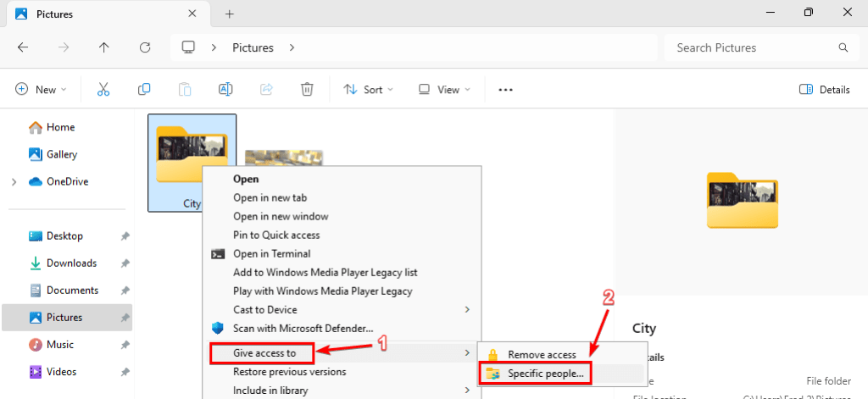Click the Paste clipboard icon
This screenshot has height=399, width=868.
[x=185, y=89]
